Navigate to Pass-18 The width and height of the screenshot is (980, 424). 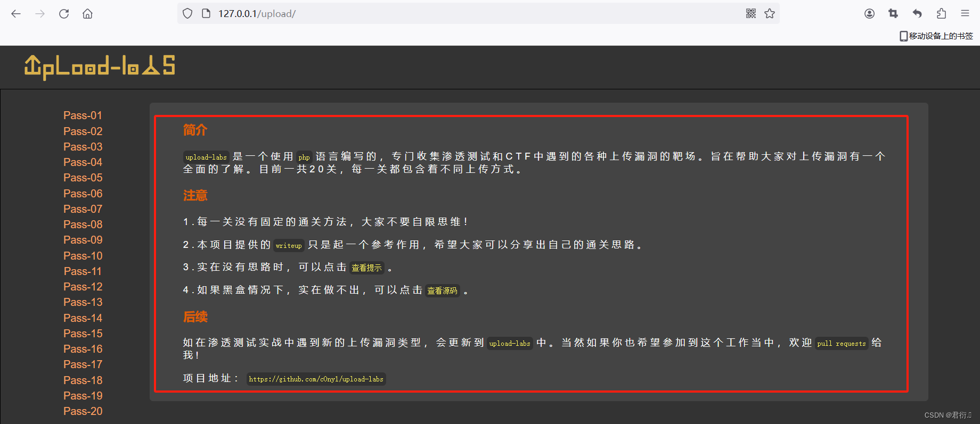83,380
